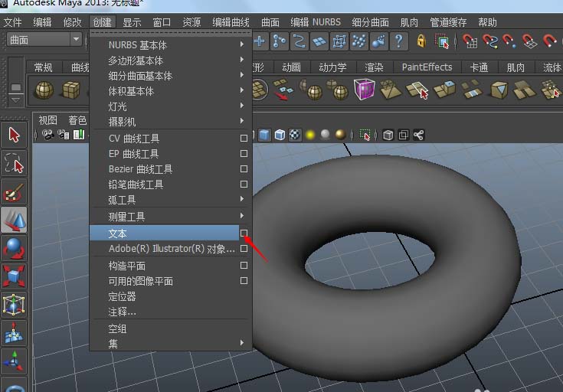Expand 集 submenu

[x=170, y=344]
